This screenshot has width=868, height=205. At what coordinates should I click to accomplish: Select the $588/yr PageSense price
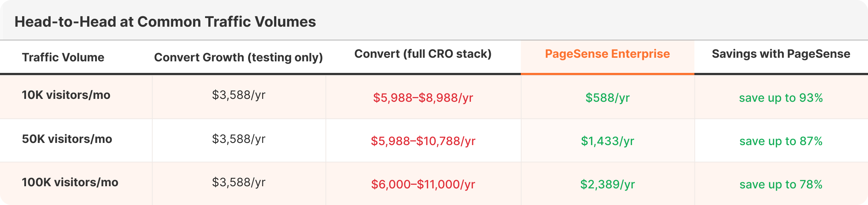click(x=608, y=98)
